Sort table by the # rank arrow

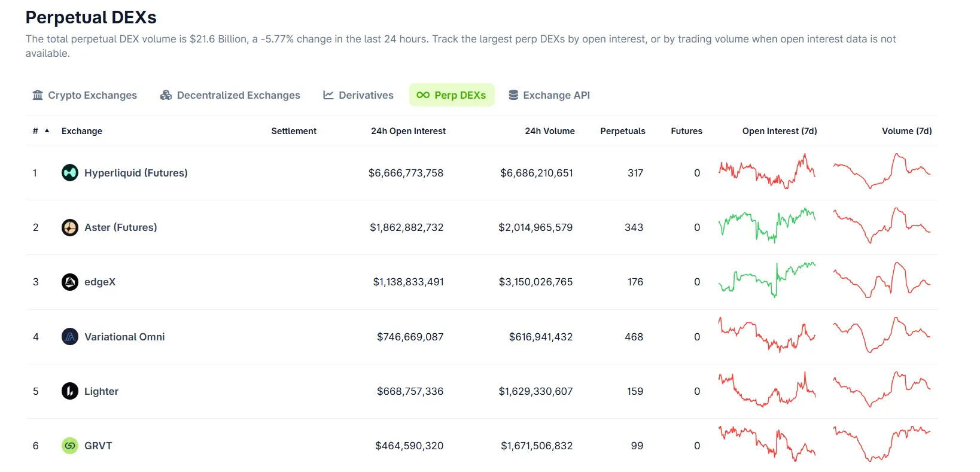(x=47, y=130)
